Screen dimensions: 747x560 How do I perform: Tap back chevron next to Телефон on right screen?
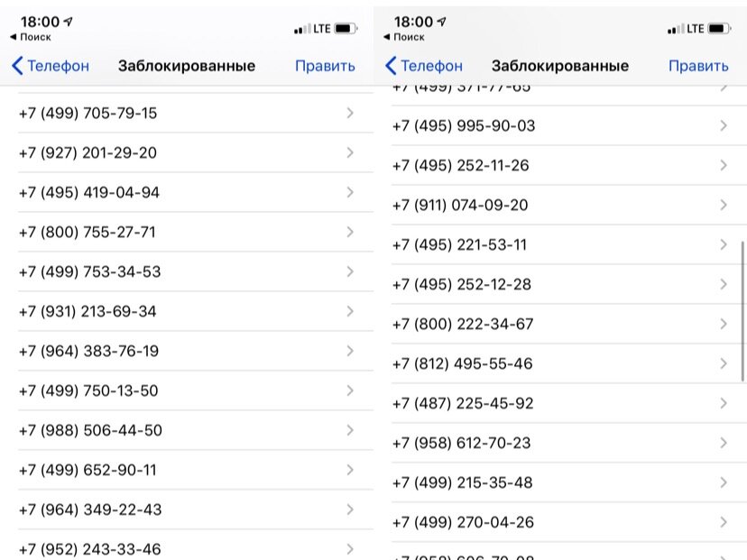(x=391, y=66)
